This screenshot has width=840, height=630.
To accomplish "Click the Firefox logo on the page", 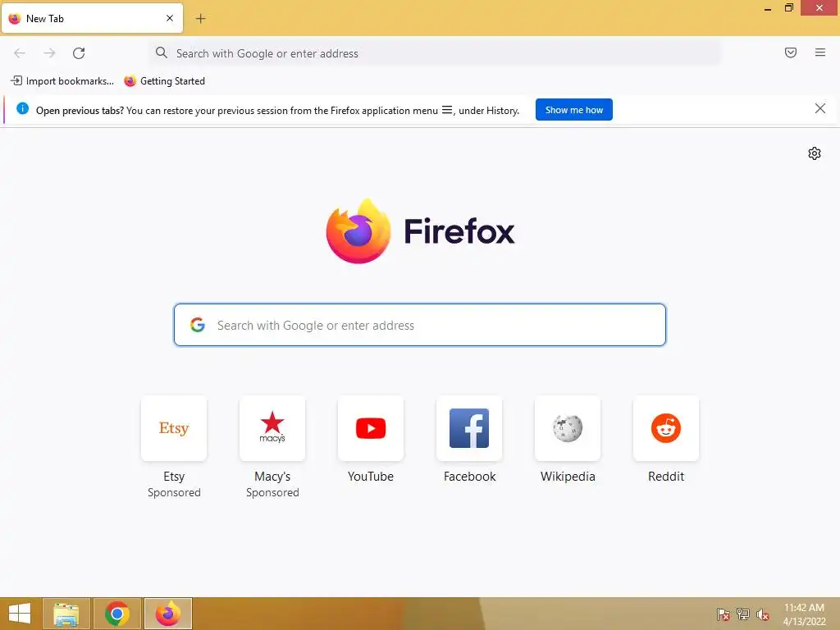I will pos(420,231).
